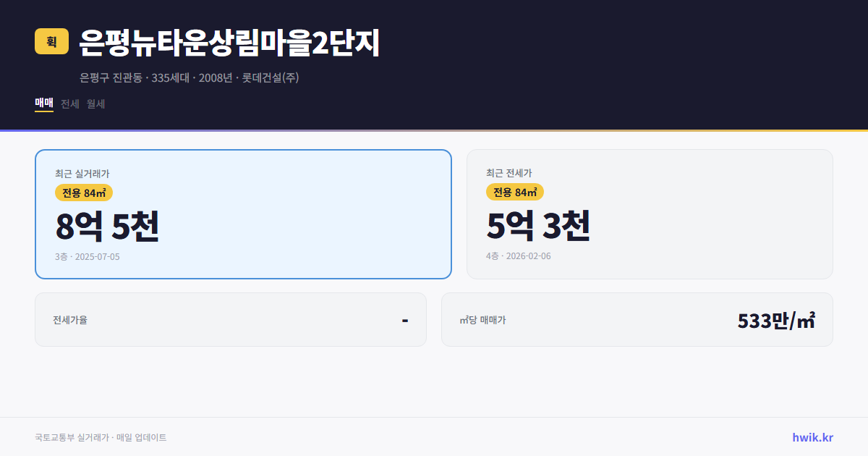Click the 8억 5천 price display

click(107, 228)
